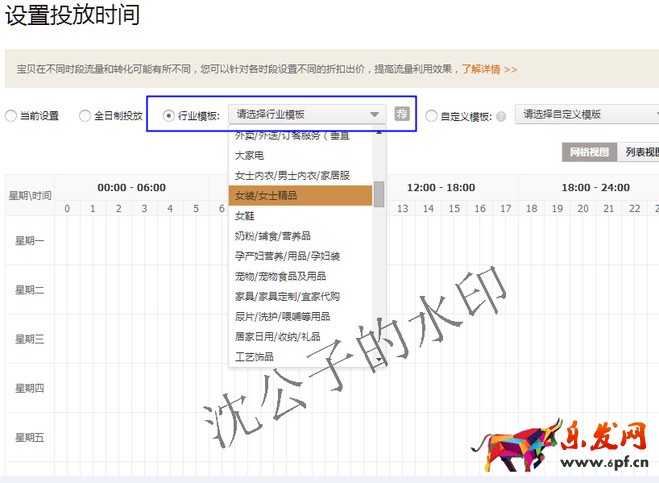
Task: Click the 星期一 grid cell at hour 0
Action: click(x=67, y=240)
